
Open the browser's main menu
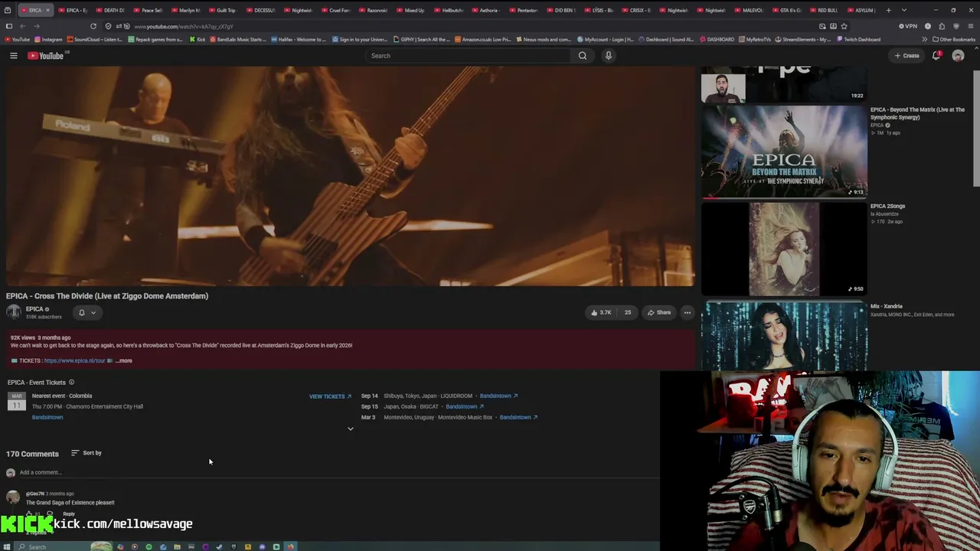[970, 26]
